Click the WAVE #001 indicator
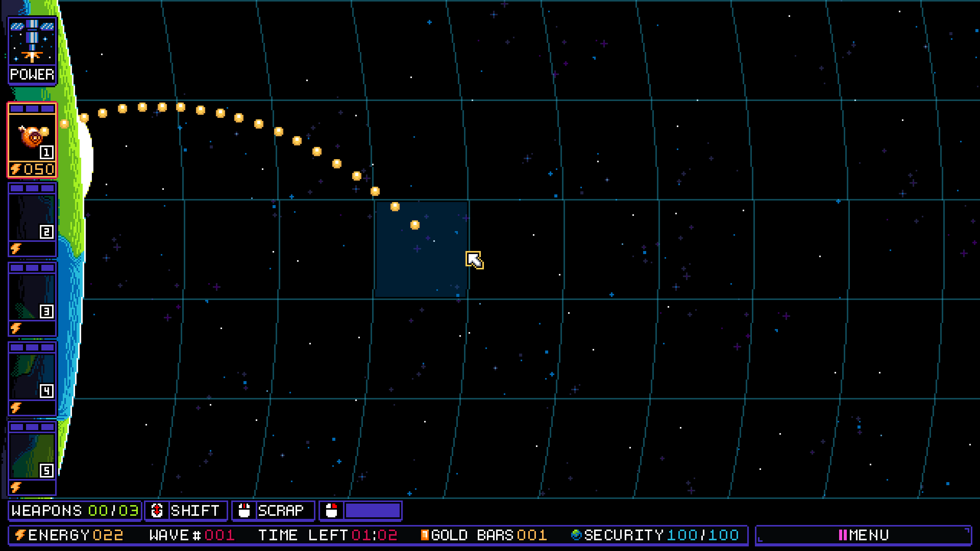980x551 pixels. coord(192,535)
